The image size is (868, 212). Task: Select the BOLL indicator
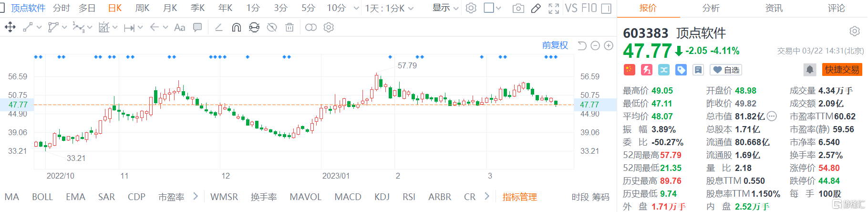click(x=42, y=197)
